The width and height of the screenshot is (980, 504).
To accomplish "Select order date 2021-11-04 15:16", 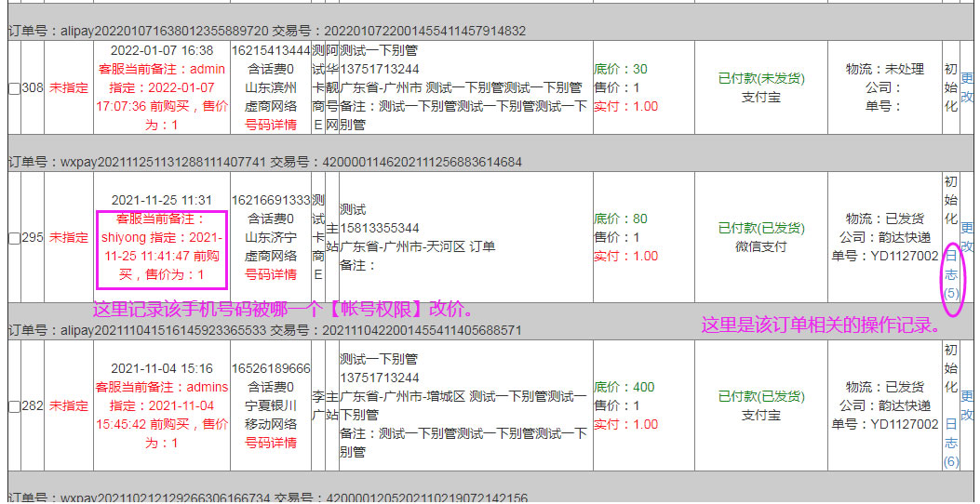I will pos(162,368).
